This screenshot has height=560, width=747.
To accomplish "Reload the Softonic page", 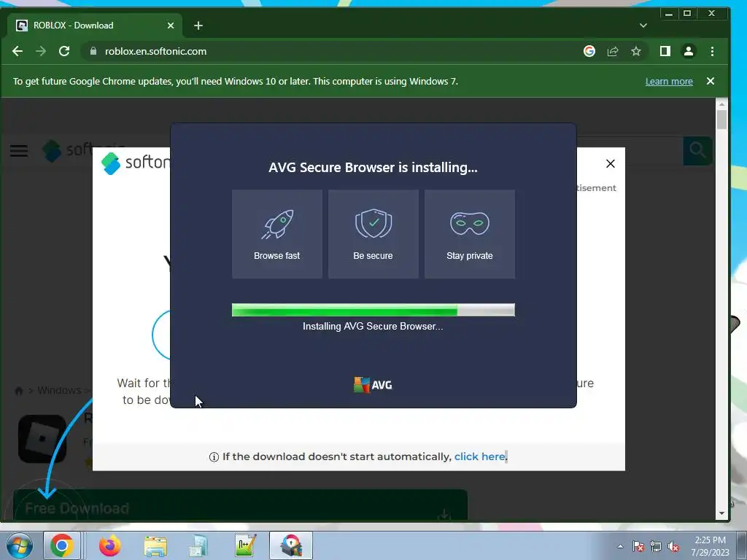I will (64, 52).
